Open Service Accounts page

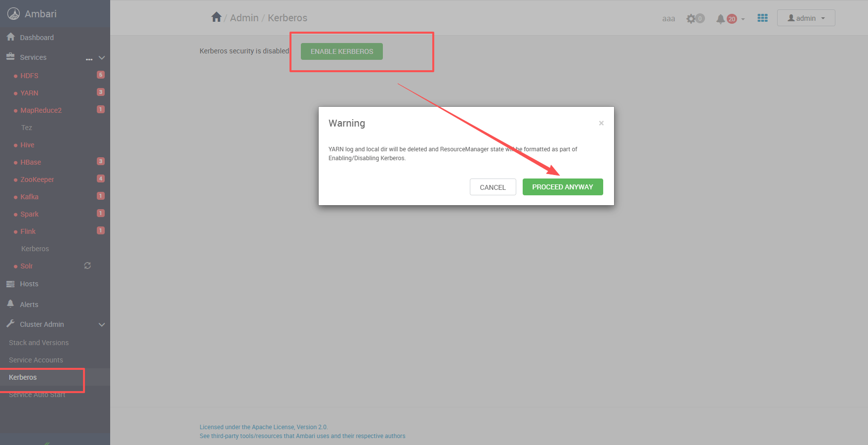(36, 360)
